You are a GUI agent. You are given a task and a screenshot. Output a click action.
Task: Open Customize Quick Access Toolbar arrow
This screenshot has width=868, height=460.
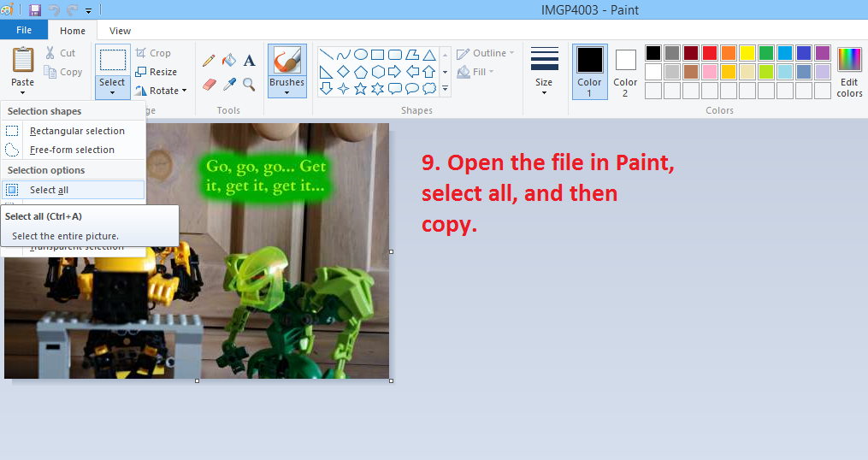click(x=89, y=10)
